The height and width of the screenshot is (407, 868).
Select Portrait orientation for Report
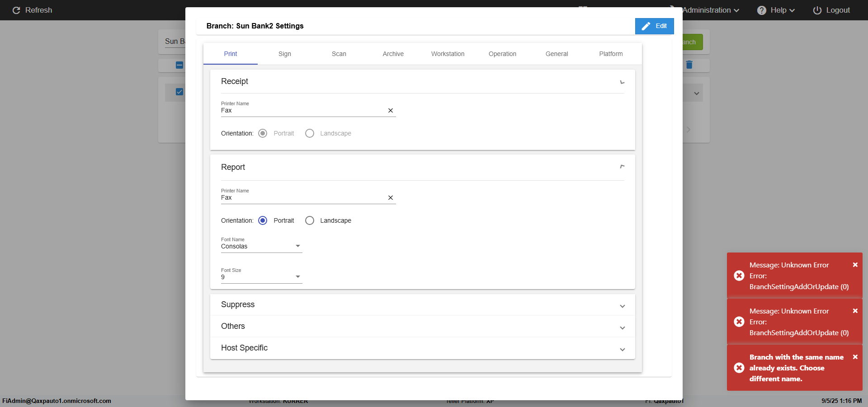(x=263, y=220)
